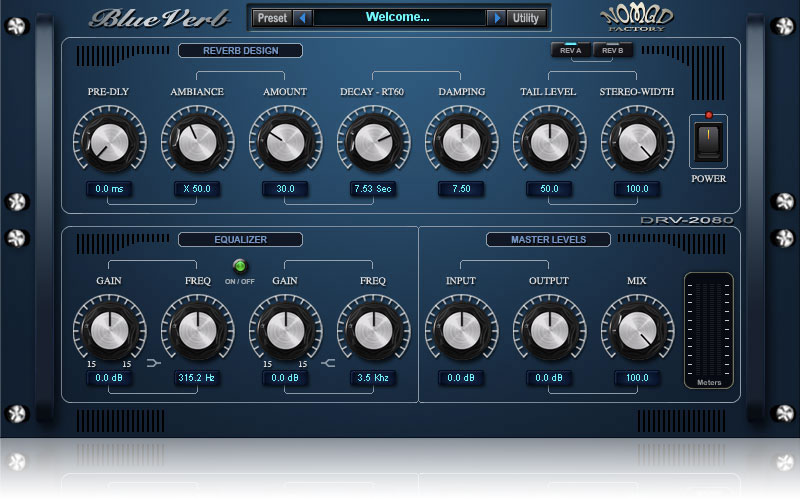Go to previous preset with left arrow

[302, 17]
